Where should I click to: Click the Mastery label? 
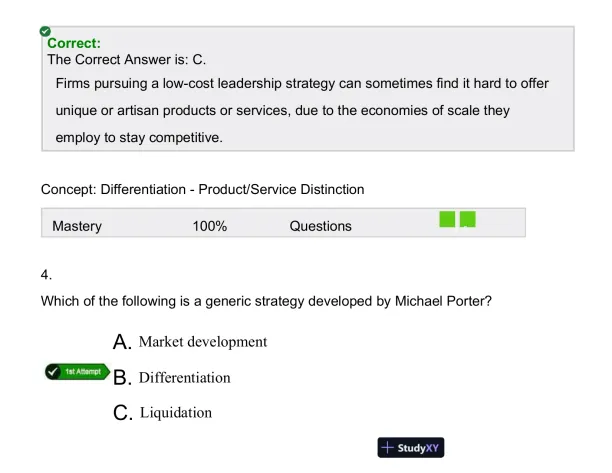tap(77, 226)
